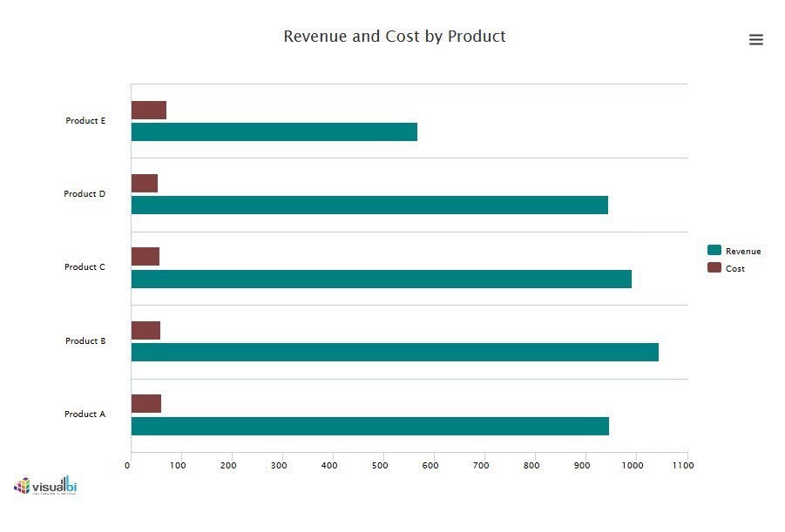Click the Product B revenue bar
The height and width of the screenshot is (532, 785).
pos(395,352)
